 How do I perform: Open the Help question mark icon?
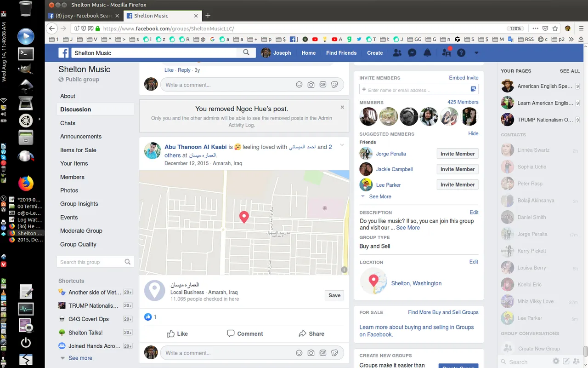pyautogui.click(x=461, y=53)
